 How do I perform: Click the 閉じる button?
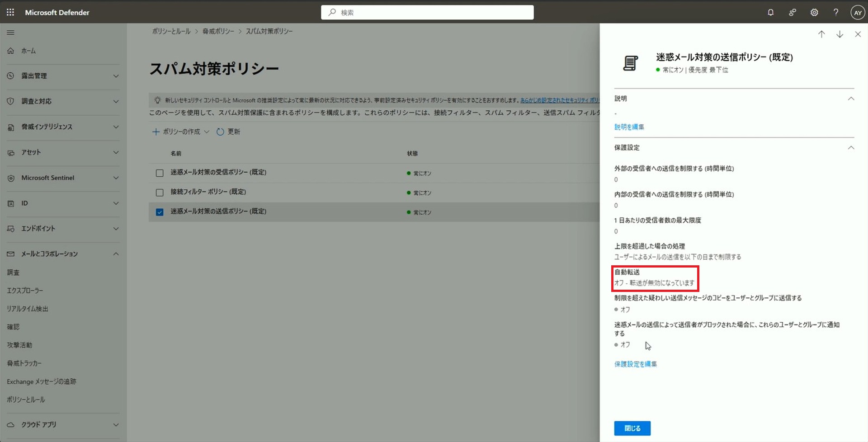pyautogui.click(x=632, y=428)
